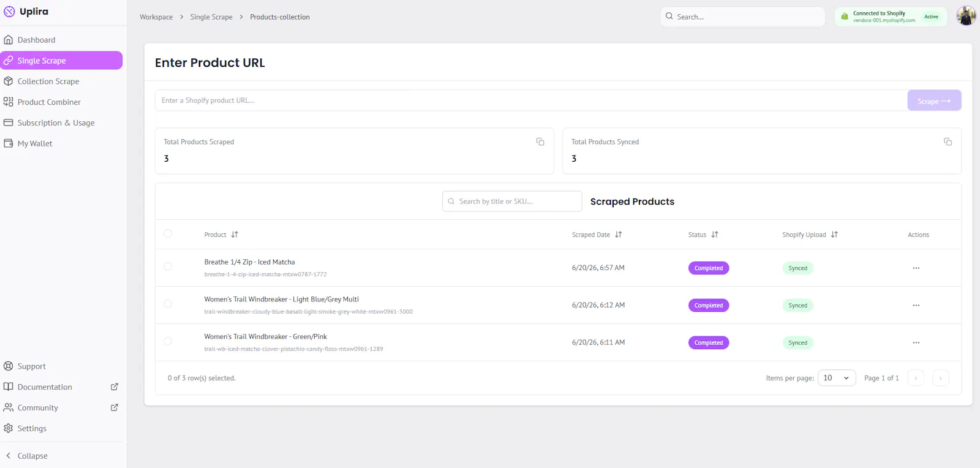
Task: Click the Single Scrape breadcrumb
Action: click(211, 17)
